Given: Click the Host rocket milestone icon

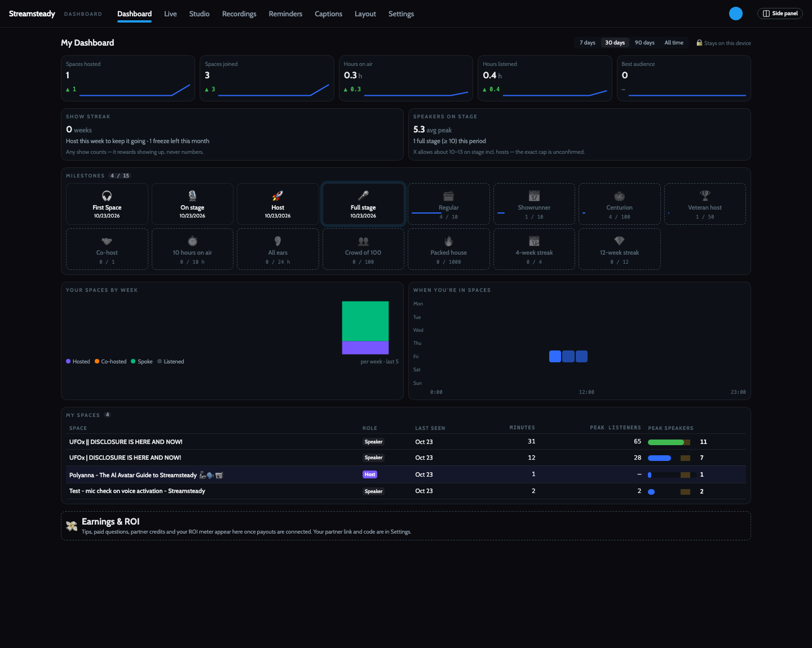Looking at the screenshot, I should tap(277, 196).
